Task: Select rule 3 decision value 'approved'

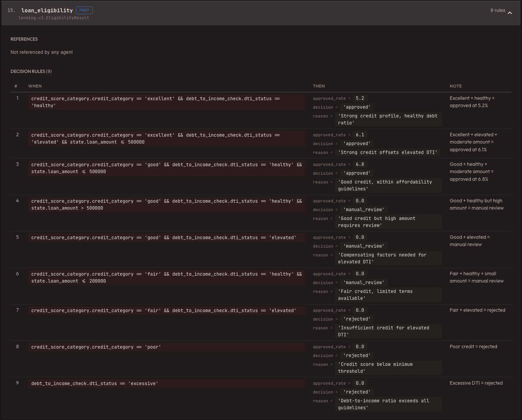Action: coord(357,173)
